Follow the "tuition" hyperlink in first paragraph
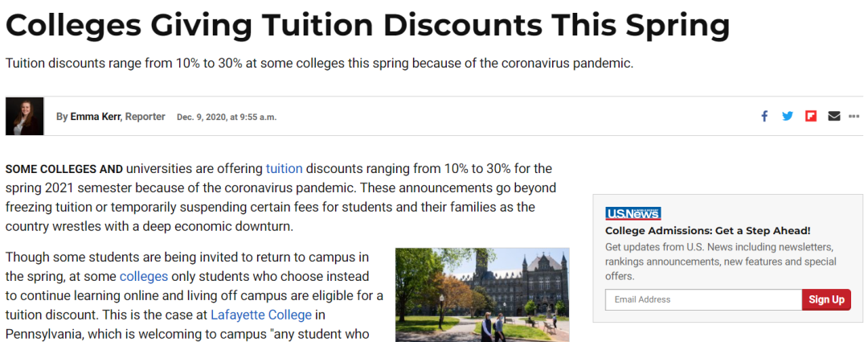 coord(284,168)
